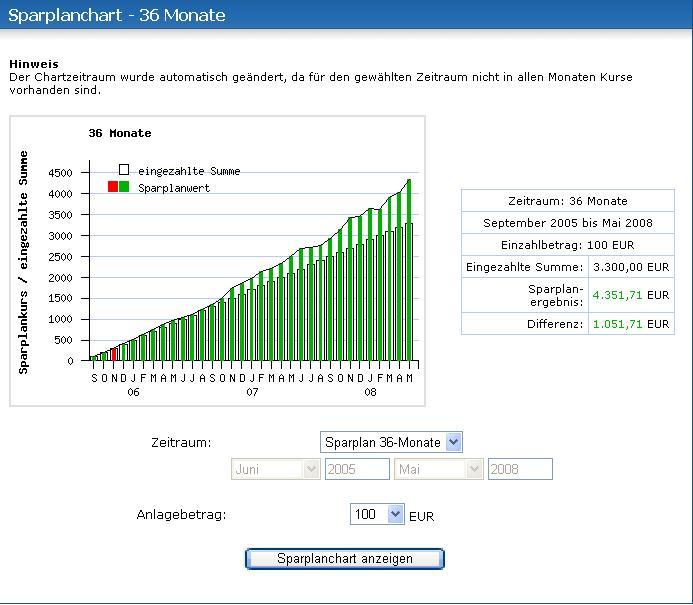
Task: Click the 'Zeitraum:' form label
Action: (181, 442)
